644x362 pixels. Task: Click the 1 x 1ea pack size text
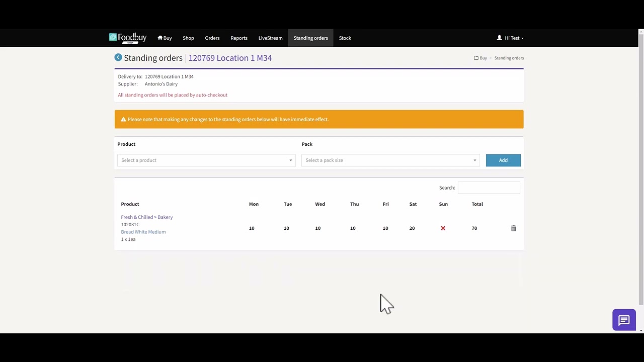[128, 239]
